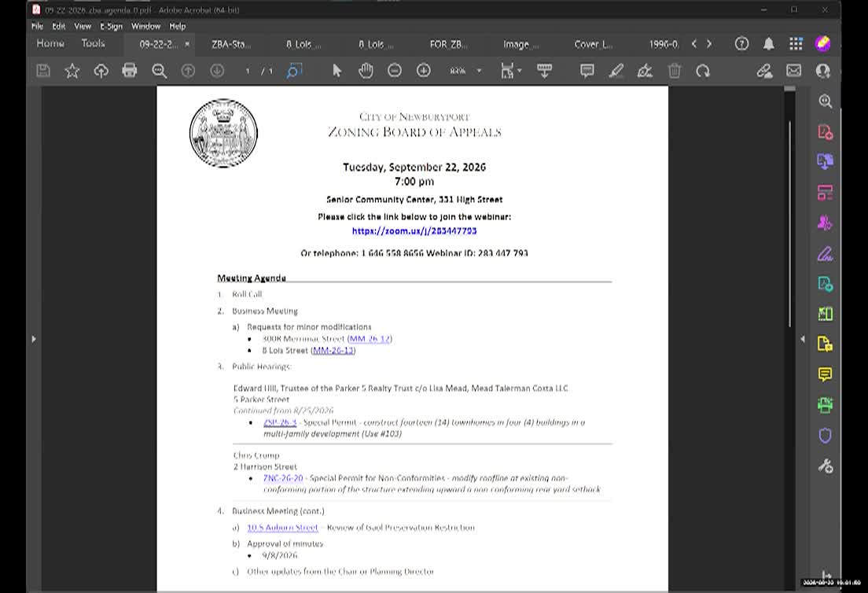Image resolution: width=868 pixels, height=593 pixels.
Task: Click the user profile avatar
Action: tap(823, 44)
